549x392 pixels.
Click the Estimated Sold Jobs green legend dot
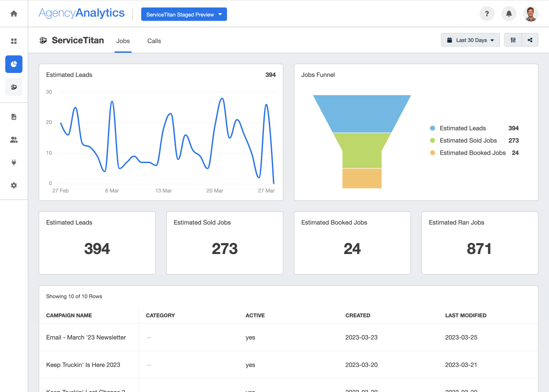432,141
